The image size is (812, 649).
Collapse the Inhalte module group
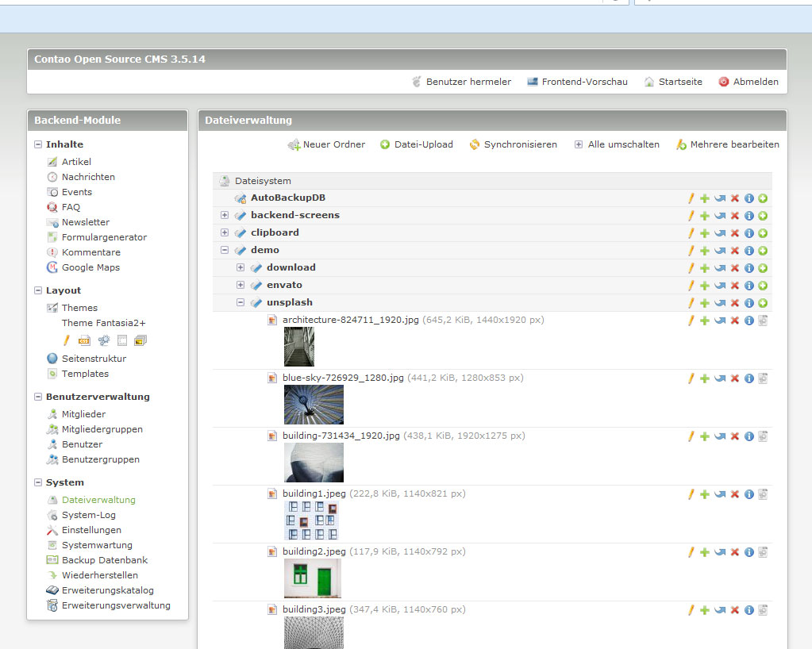[39, 144]
